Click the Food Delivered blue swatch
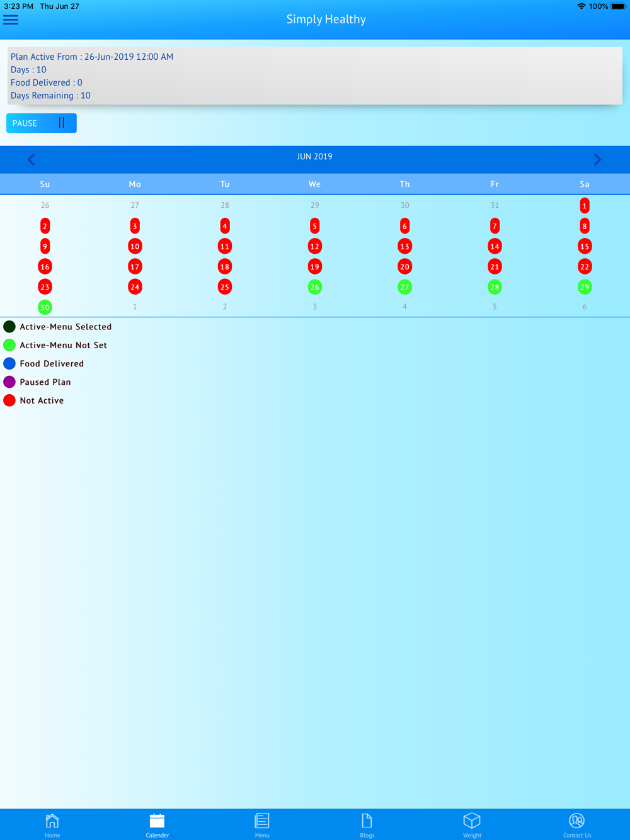This screenshot has width=630, height=840. pos(9,363)
